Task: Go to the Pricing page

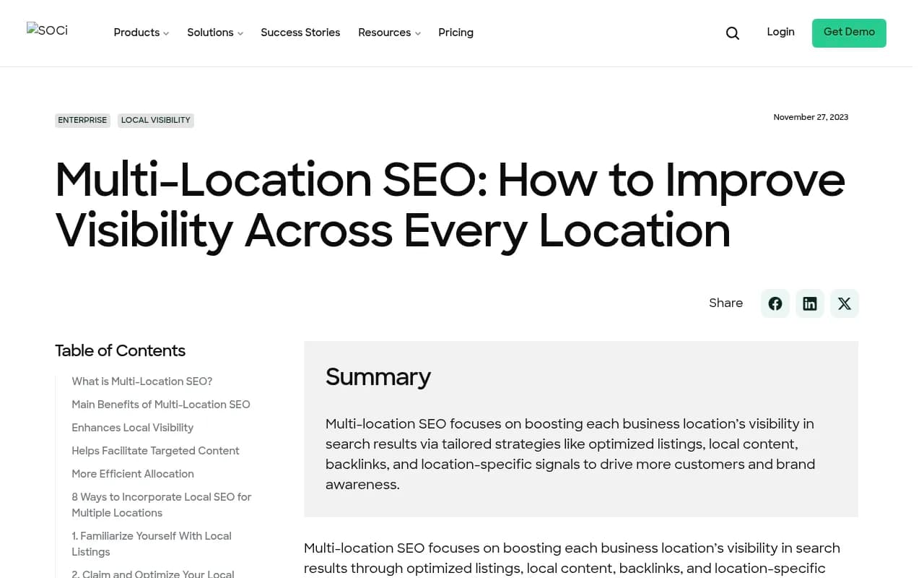Action: coord(456,33)
